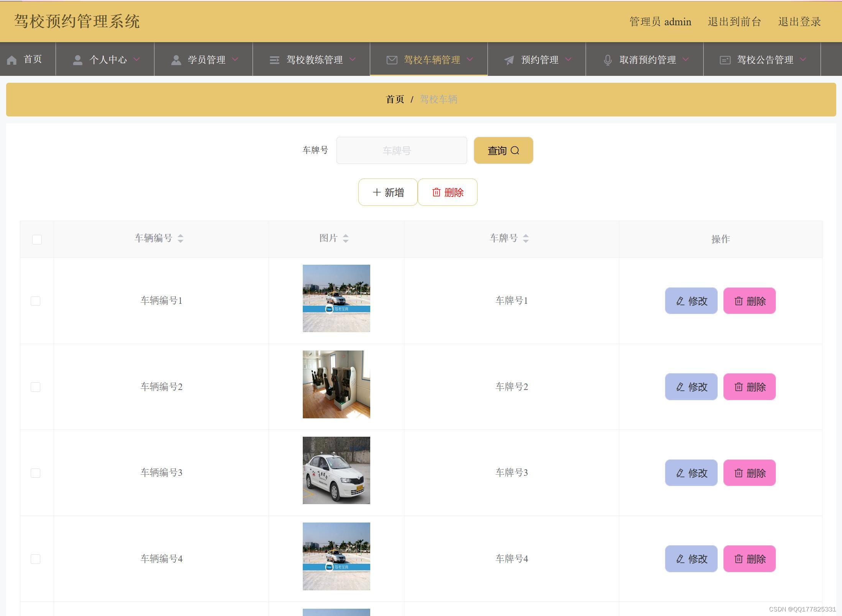Click the microphone icon beside 取消预约管理
The width and height of the screenshot is (842, 616).
pos(607,60)
